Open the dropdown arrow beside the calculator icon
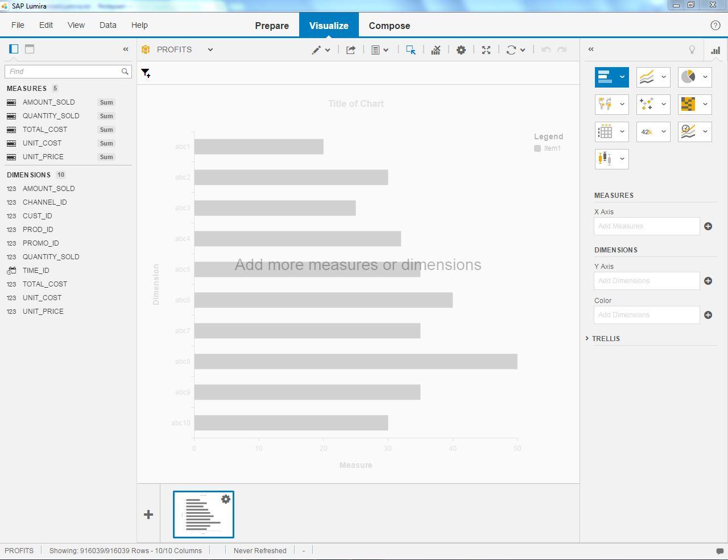The image size is (728, 560). point(386,50)
